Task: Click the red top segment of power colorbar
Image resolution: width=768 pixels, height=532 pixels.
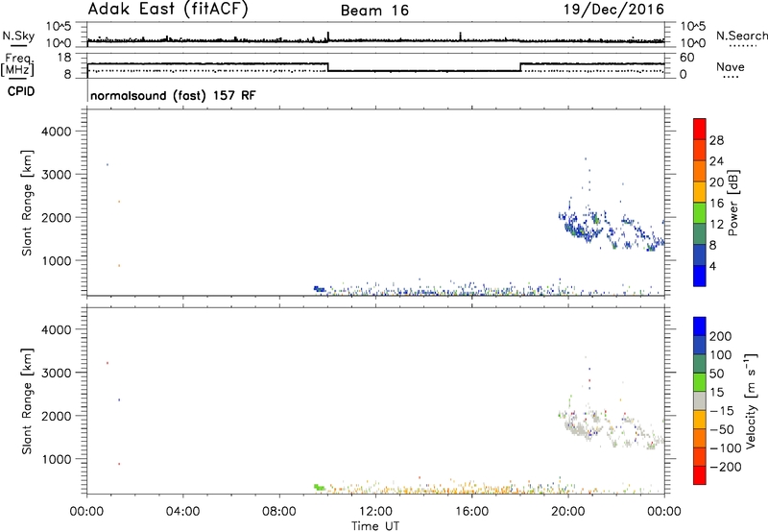Action: [700, 129]
